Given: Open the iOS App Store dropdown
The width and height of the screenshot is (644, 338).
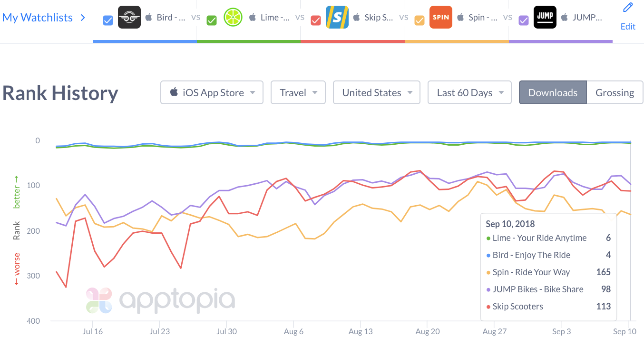Looking at the screenshot, I should 212,92.
